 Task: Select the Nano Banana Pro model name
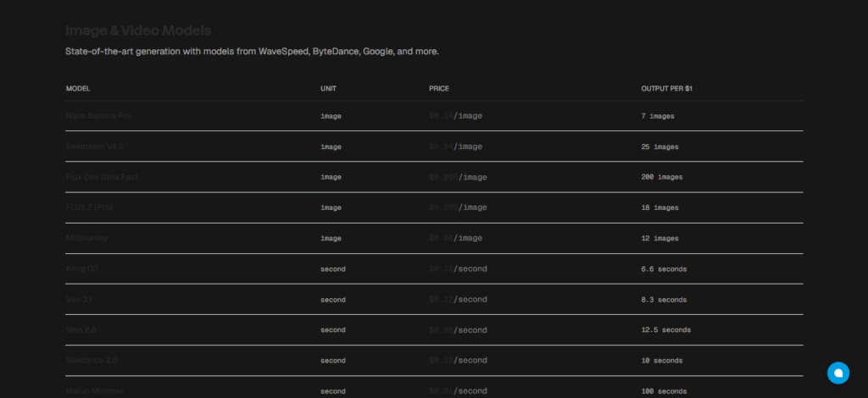98,116
